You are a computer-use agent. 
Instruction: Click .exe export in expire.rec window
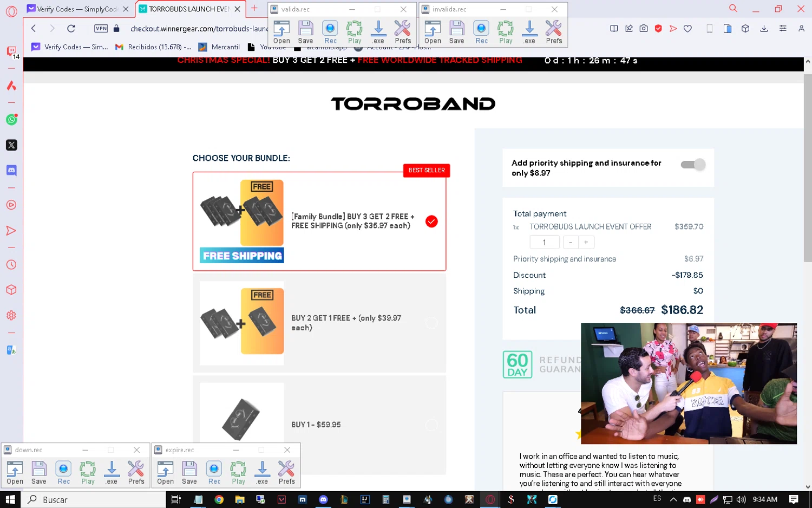(x=262, y=473)
